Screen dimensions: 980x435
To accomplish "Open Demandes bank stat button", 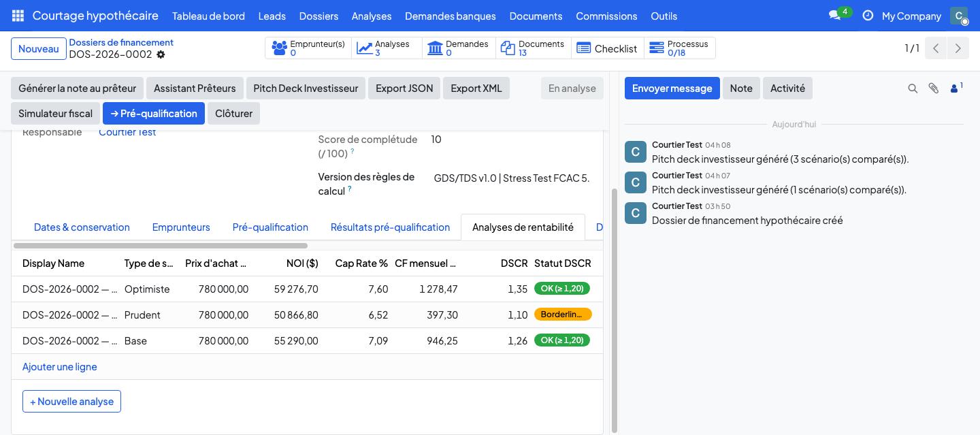I will [x=459, y=48].
